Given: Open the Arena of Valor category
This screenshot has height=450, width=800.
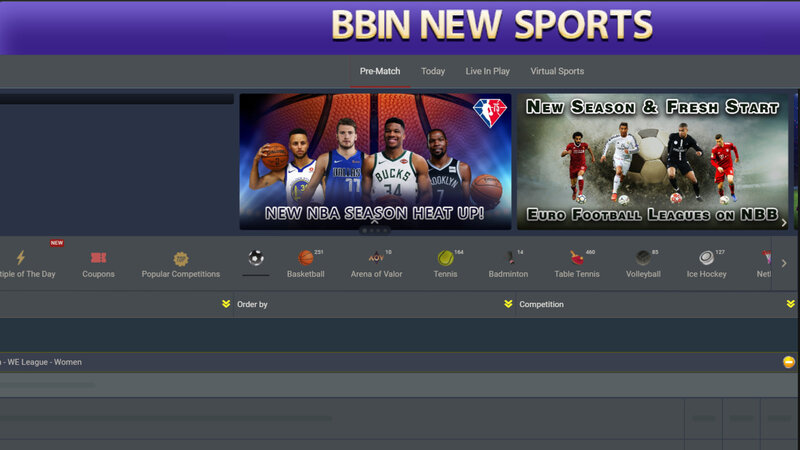Looking at the screenshot, I should (376, 258).
